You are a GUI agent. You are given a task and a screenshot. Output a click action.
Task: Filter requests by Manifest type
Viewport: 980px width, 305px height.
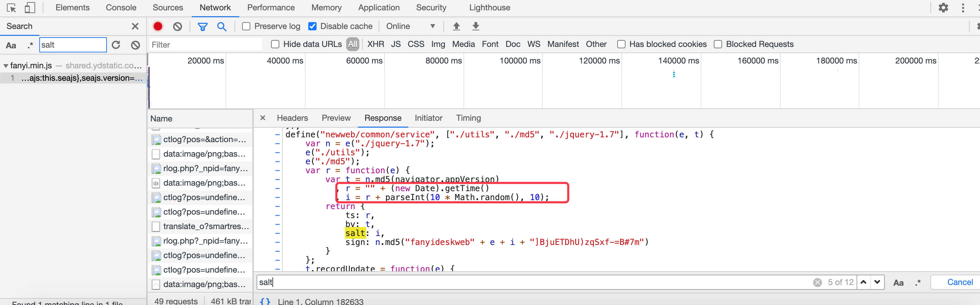(x=563, y=45)
